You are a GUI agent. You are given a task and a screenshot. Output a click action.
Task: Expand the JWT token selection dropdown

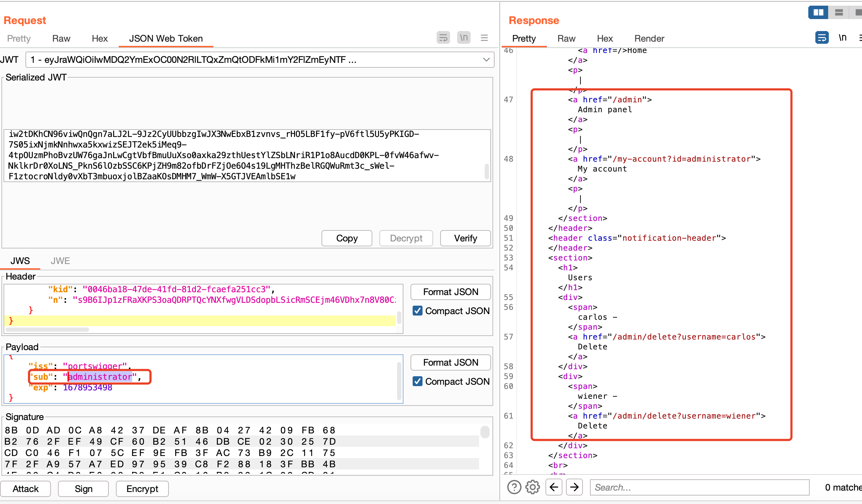[x=486, y=60]
